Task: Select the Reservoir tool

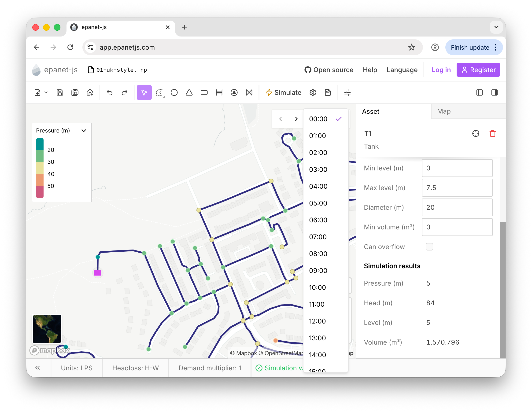Action: (189, 92)
